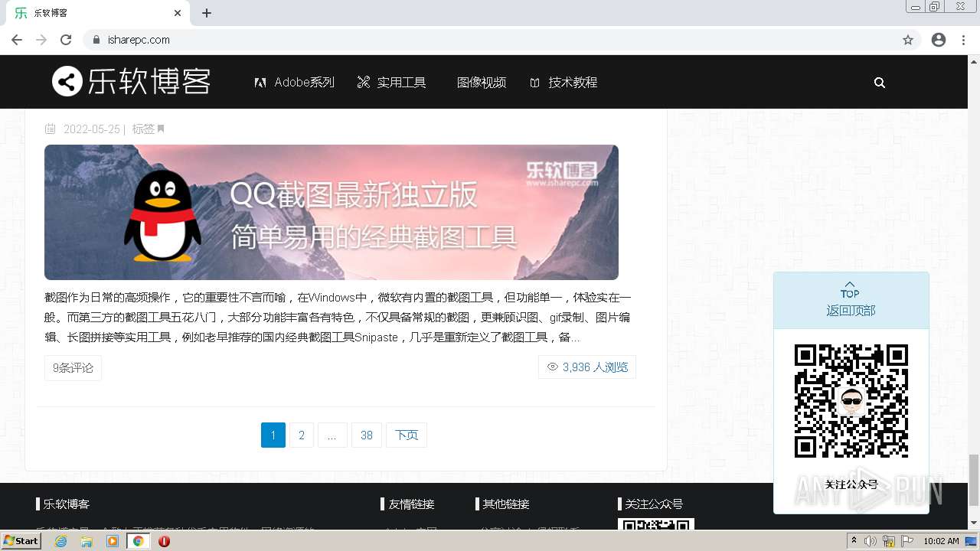Click 返回顶部 to return to top
This screenshot has width=980, height=551.
point(851,301)
